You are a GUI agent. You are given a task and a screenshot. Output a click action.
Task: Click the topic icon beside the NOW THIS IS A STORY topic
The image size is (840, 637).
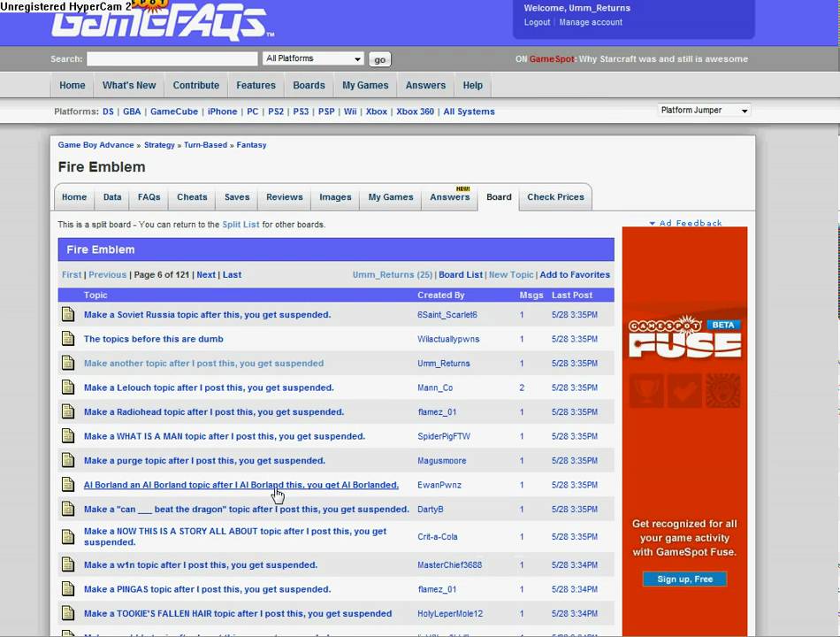click(68, 536)
